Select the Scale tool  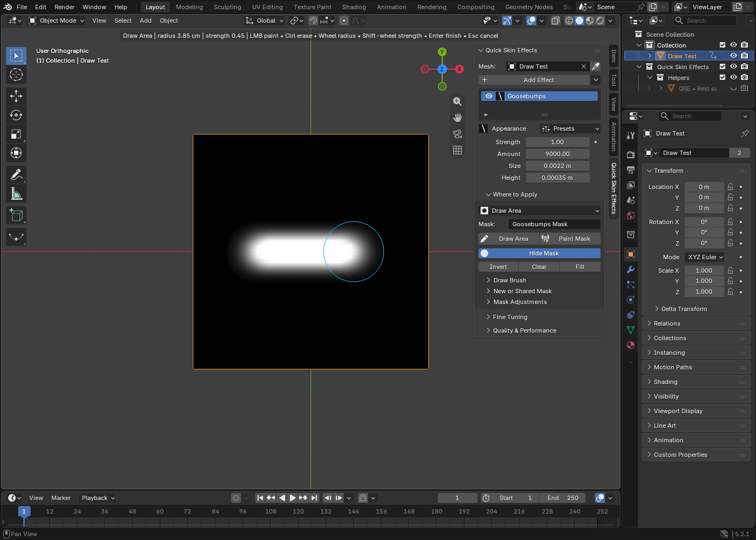(16, 134)
